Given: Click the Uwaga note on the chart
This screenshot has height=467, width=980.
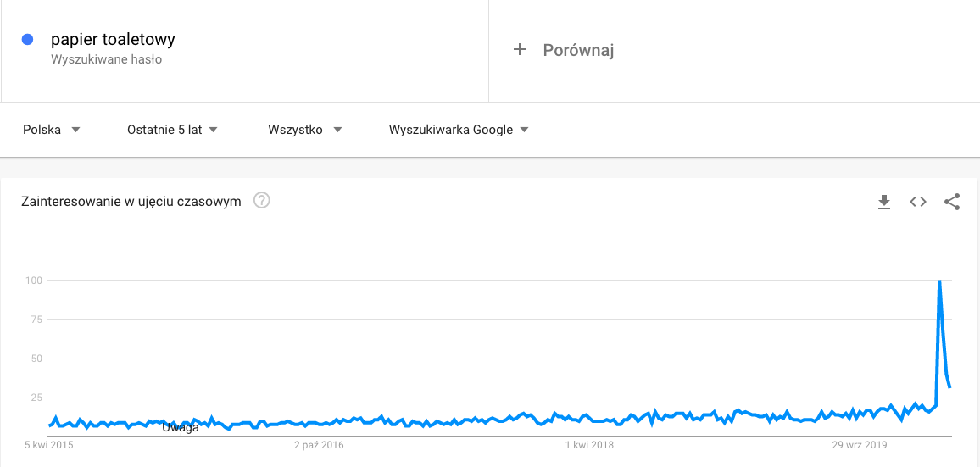Looking at the screenshot, I should [x=180, y=428].
